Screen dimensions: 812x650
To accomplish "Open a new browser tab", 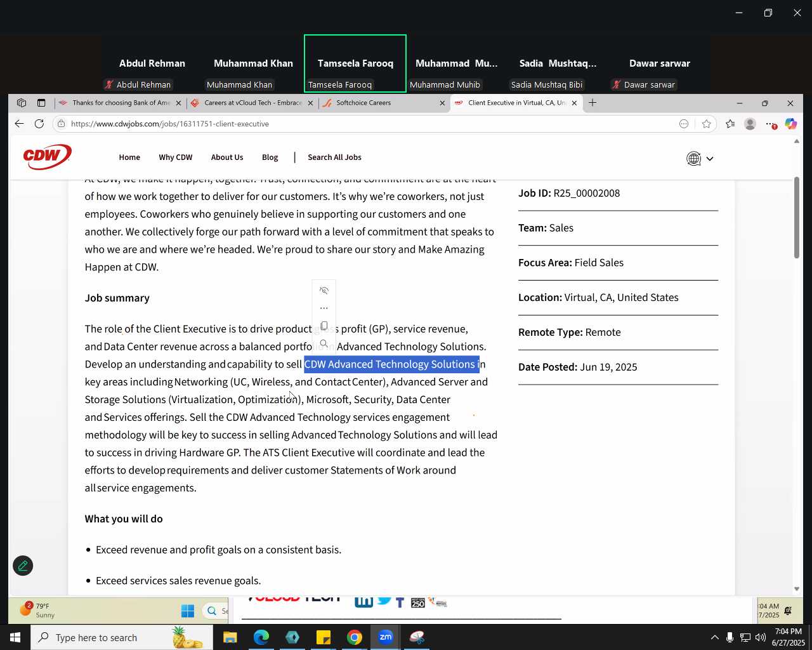I will tap(593, 103).
